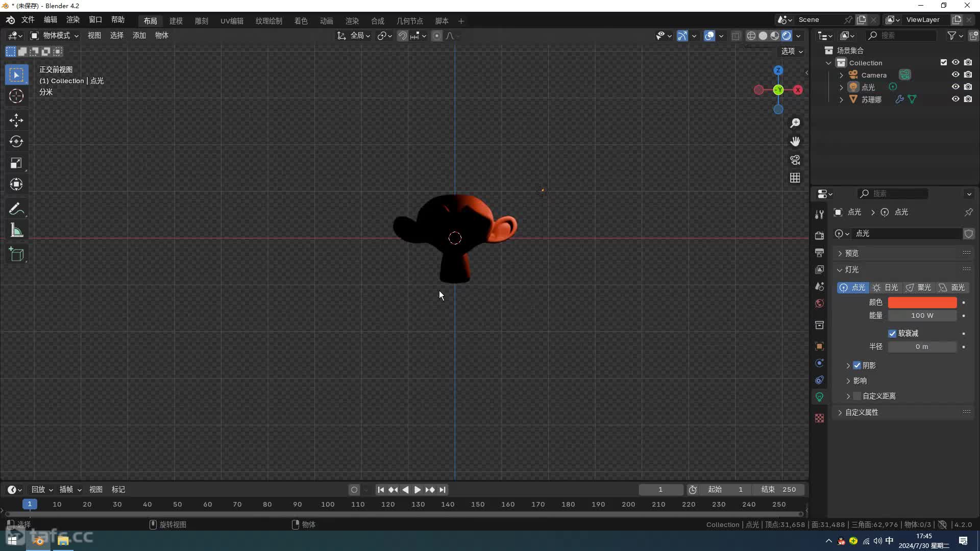Toggle snapping magnet
The height and width of the screenshot is (551, 980).
[403, 36]
